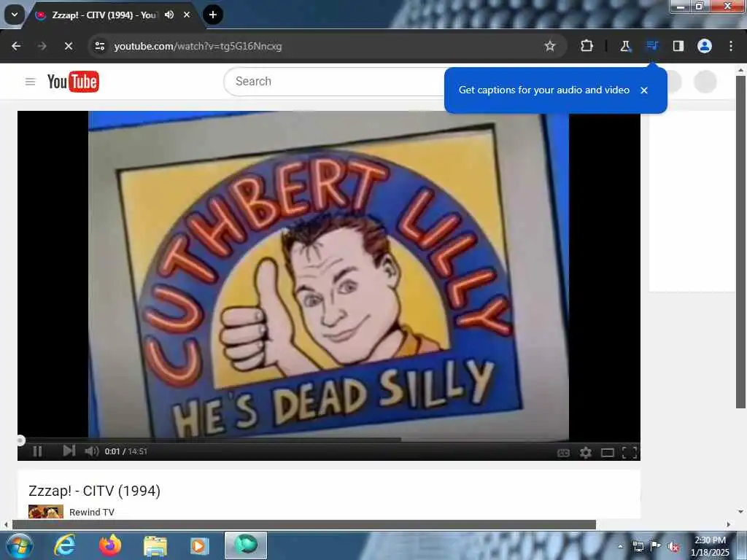Screen dimensions: 747x560
Task: Click the video title Zzzap! - CITV (1994)
Action: click(94, 491)
